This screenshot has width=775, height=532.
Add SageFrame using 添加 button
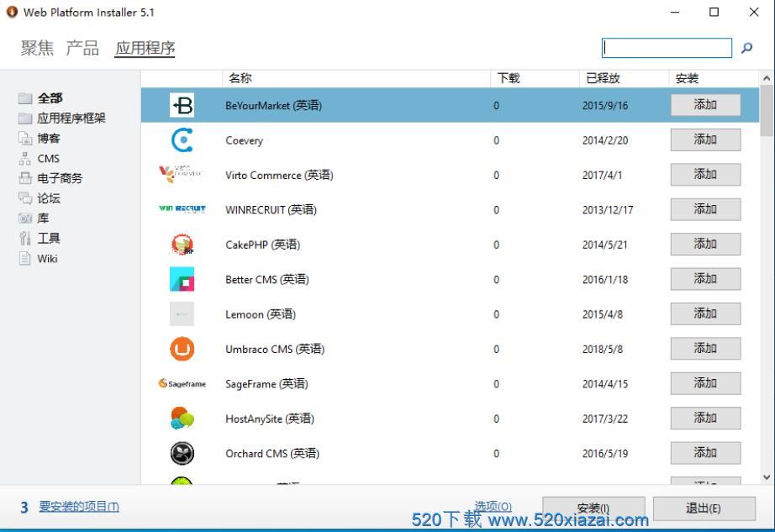[705, 383]
